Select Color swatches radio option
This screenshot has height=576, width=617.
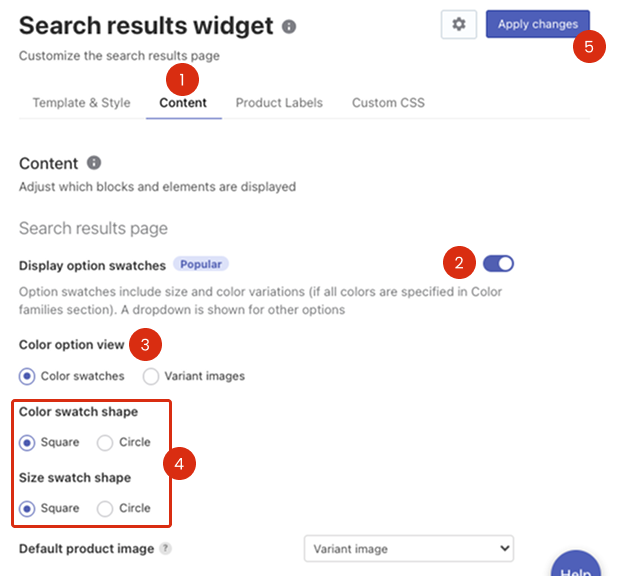28,376
